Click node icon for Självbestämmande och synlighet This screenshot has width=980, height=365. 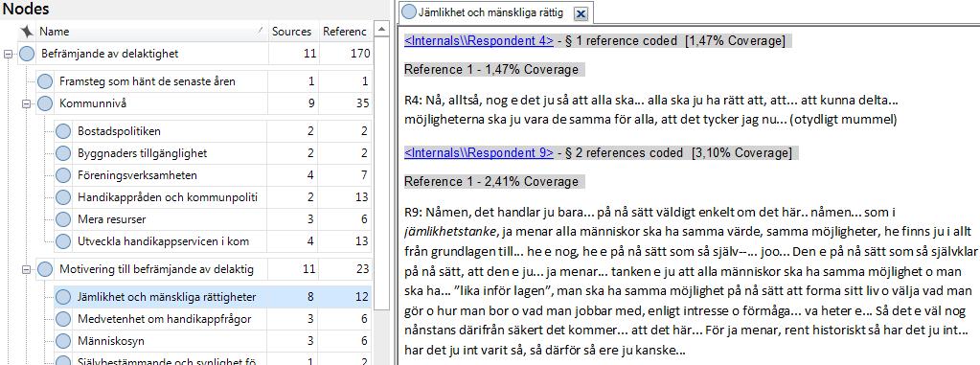[x=62, y=360]
